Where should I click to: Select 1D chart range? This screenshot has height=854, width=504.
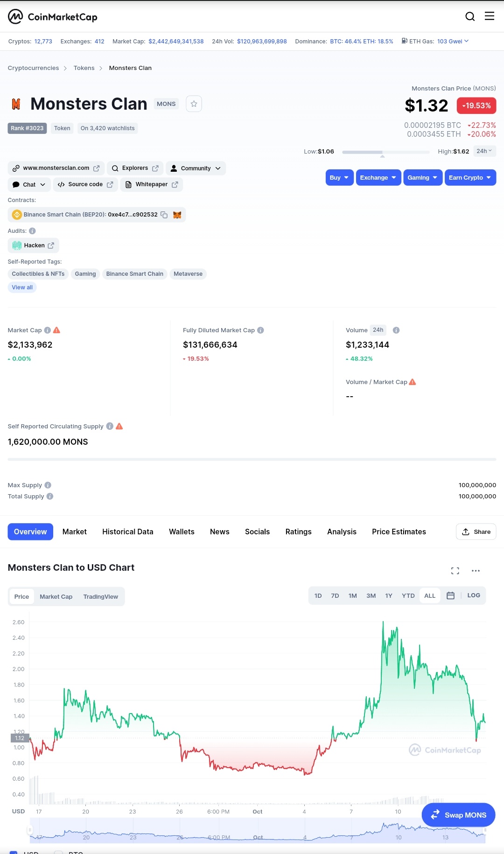(318, 595)
